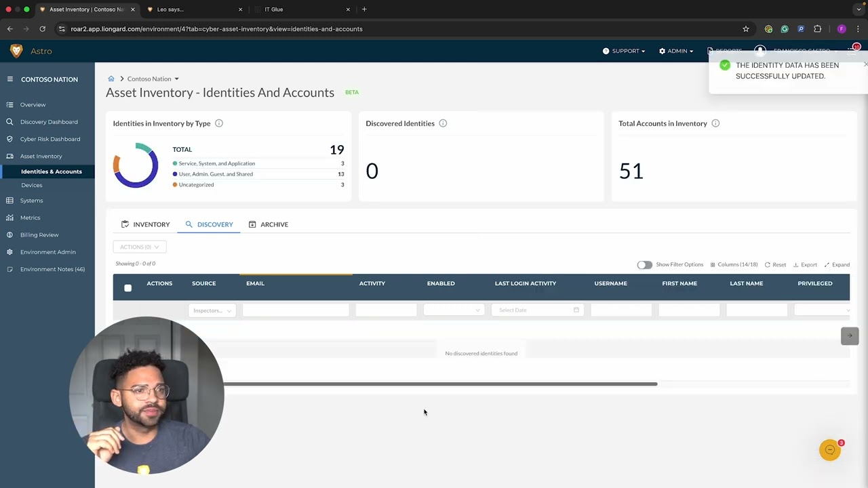Click the Email filter input field
The width and height of the screenshot is (868, 488).
(296, 310)
